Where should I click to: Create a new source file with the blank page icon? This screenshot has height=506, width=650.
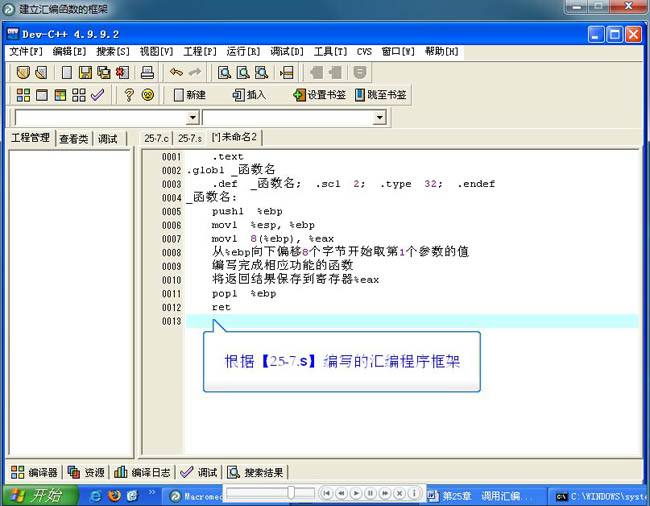[66, 73]
